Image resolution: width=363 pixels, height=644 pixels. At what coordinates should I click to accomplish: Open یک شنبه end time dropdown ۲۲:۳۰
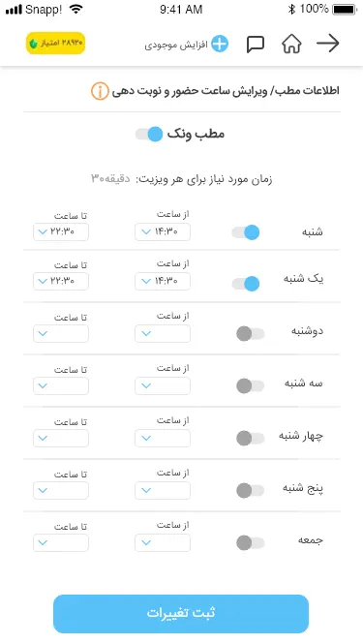[x=61, y=282]
